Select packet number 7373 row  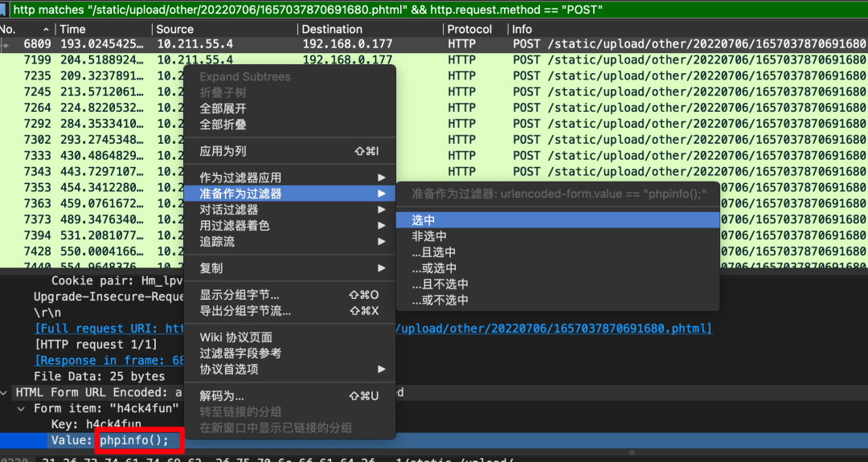click(x=92, y=219)
